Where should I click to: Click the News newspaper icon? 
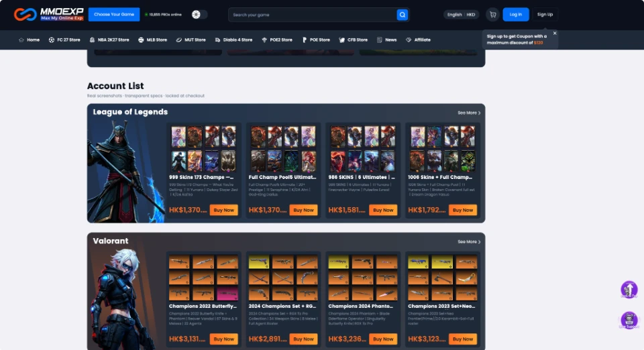click(380, 40)
